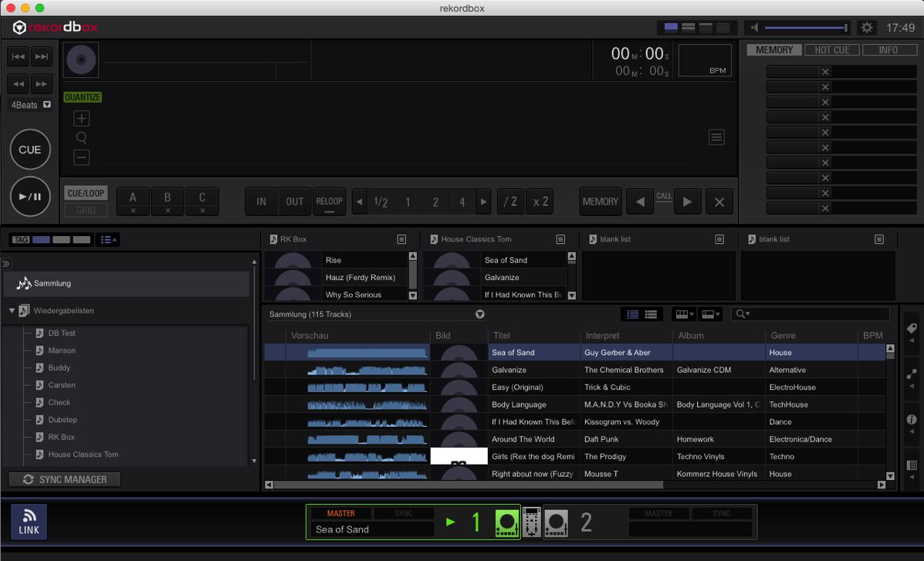Open the Sammlung tracks dropdown arrow

(479, 314)
